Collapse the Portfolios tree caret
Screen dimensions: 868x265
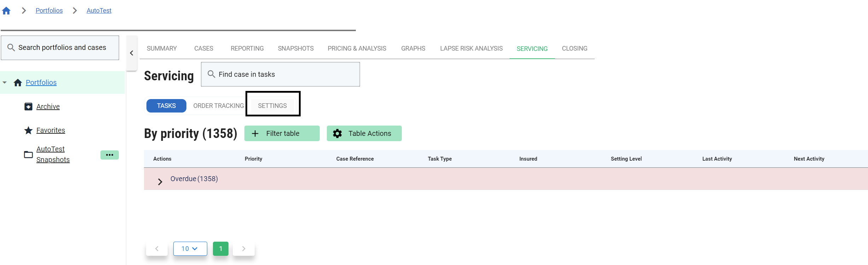point(5,82)
